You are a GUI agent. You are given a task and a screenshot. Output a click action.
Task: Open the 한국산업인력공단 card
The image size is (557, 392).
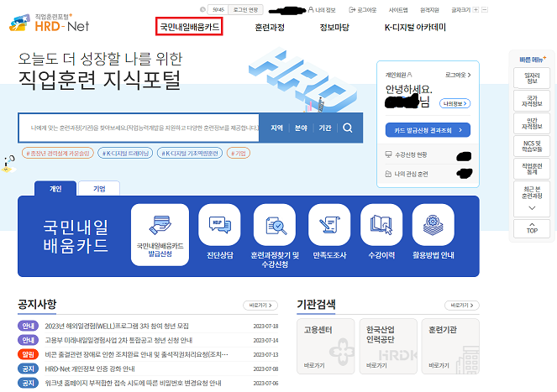coord(388,346)
